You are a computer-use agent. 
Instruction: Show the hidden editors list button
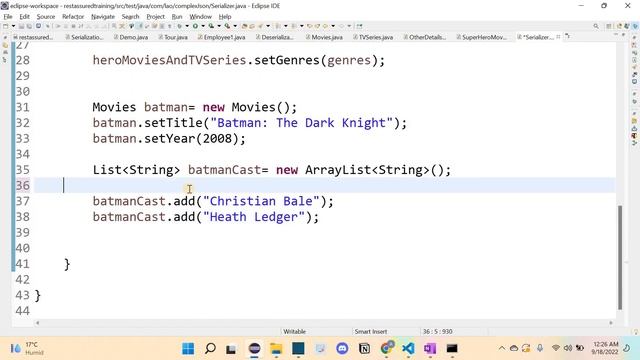tap(568, 37)
